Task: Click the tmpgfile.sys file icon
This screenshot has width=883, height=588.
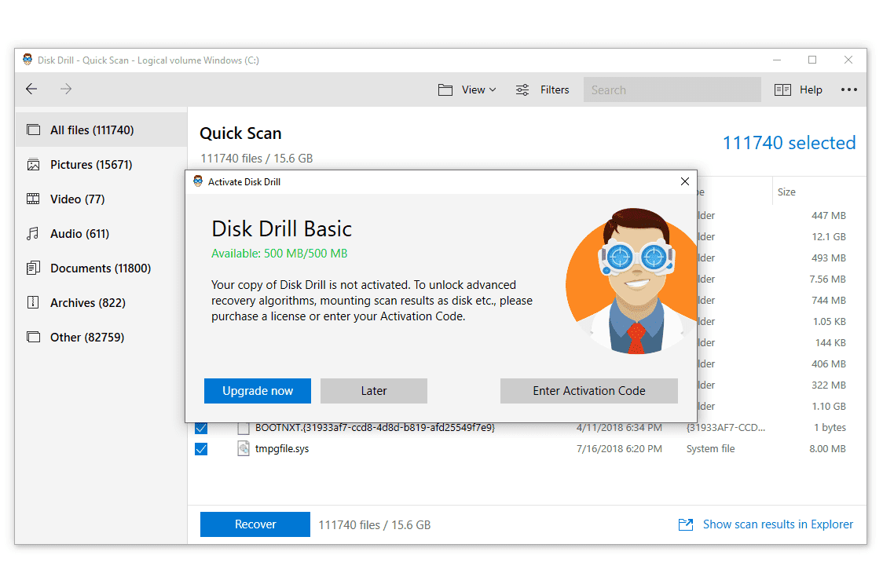Action: (x=244, y=448)
